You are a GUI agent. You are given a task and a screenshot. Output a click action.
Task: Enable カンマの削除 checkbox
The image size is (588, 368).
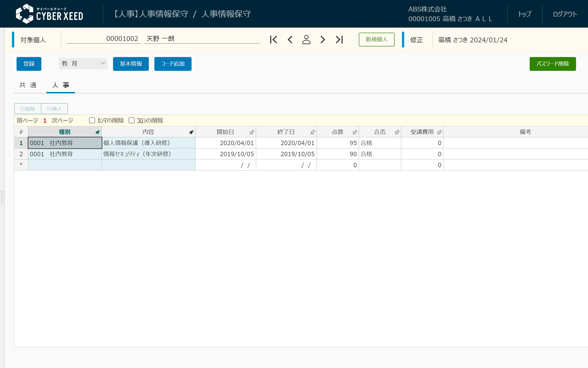click(x=92, y=121)
